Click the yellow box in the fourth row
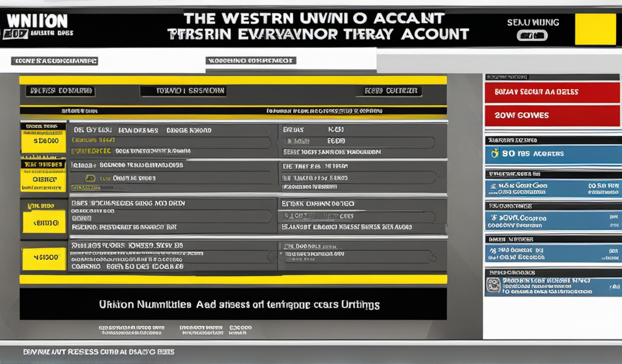 43,258
